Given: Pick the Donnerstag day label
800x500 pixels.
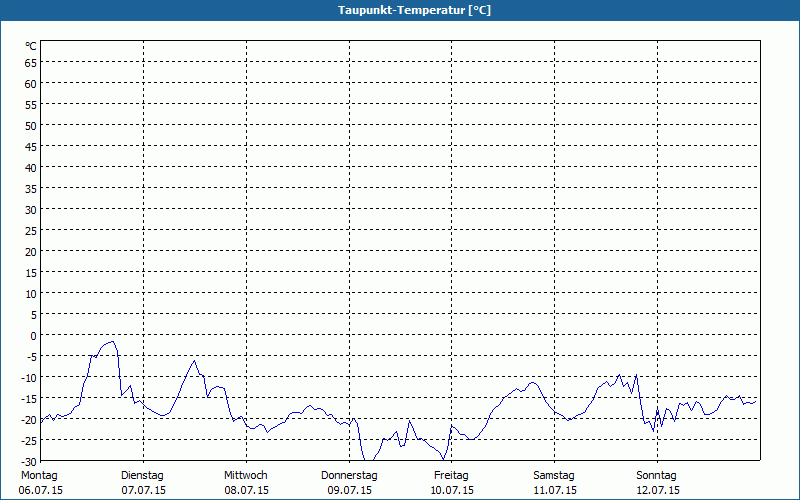Looking at the screenshot, I should [x=349, y=475].
